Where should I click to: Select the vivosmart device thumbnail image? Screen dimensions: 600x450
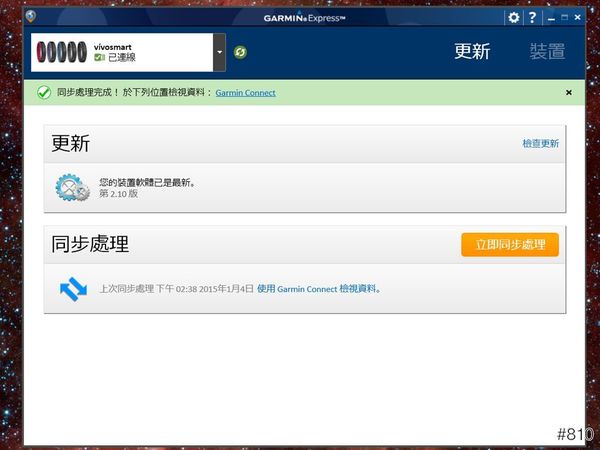pyautogui.click(x=62, y=52)
